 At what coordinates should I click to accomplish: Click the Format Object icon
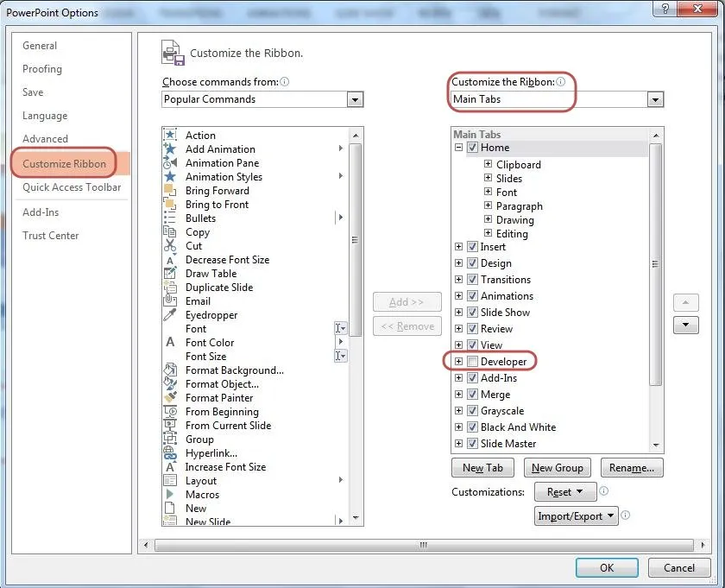[x=170, y=384]
